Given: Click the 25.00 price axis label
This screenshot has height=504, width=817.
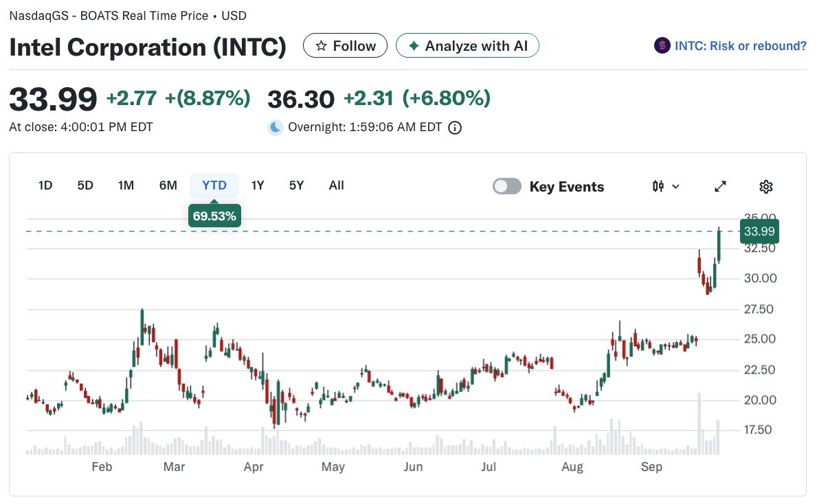Looking at the screenshot, I should tap(760, 339).
